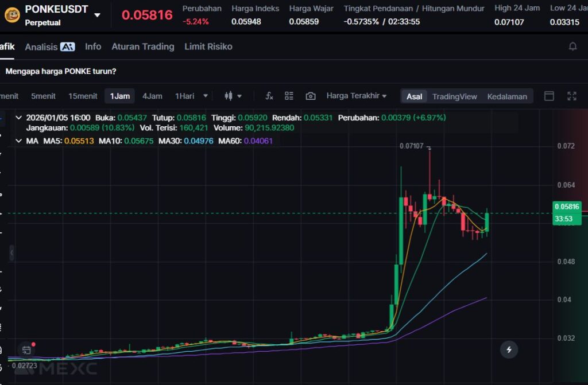Open the candlestick chart type dropdown
The image size is (588, 385).
click(233, 96)
